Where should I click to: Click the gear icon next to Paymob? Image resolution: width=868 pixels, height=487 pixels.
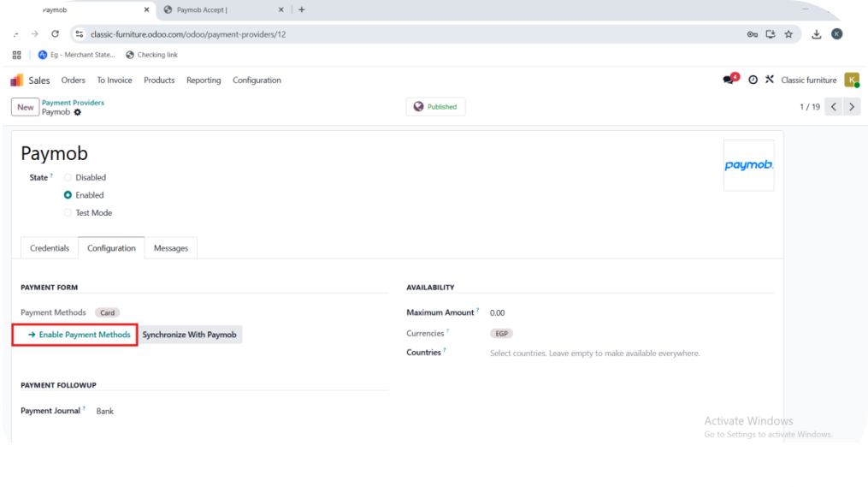pyautogui.click(x=78, y=112)
